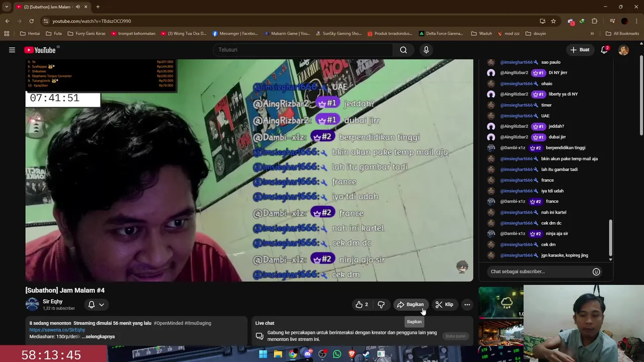Open the trompet kehormatan bookmark
644x362 pixels.
click(x=133, y=34)
